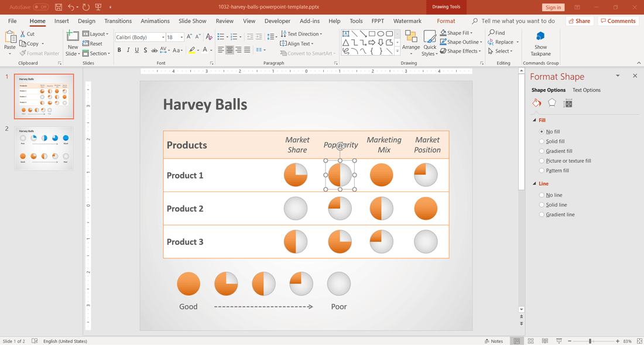
Task: Open the Transitions ribbon tab
Action: point(118,21)
